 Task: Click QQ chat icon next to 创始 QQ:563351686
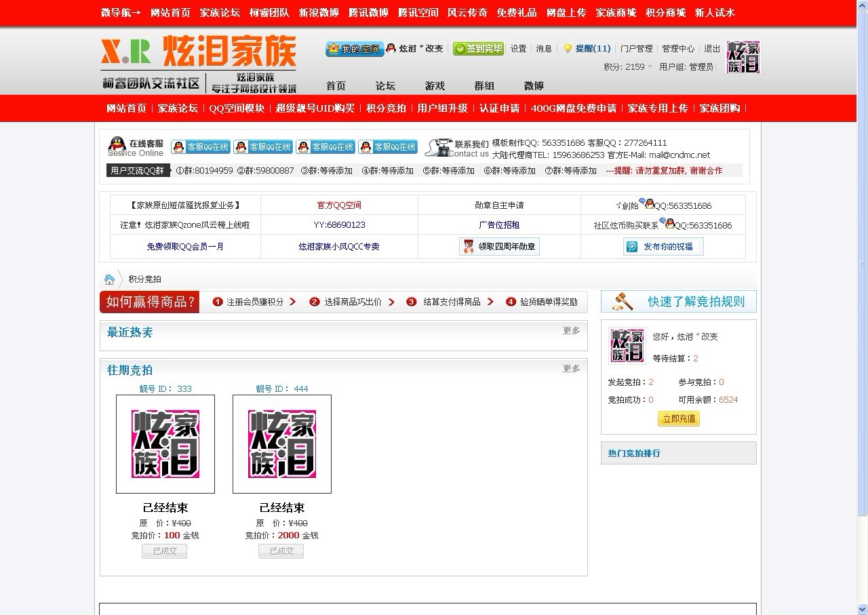click(647, 203)
